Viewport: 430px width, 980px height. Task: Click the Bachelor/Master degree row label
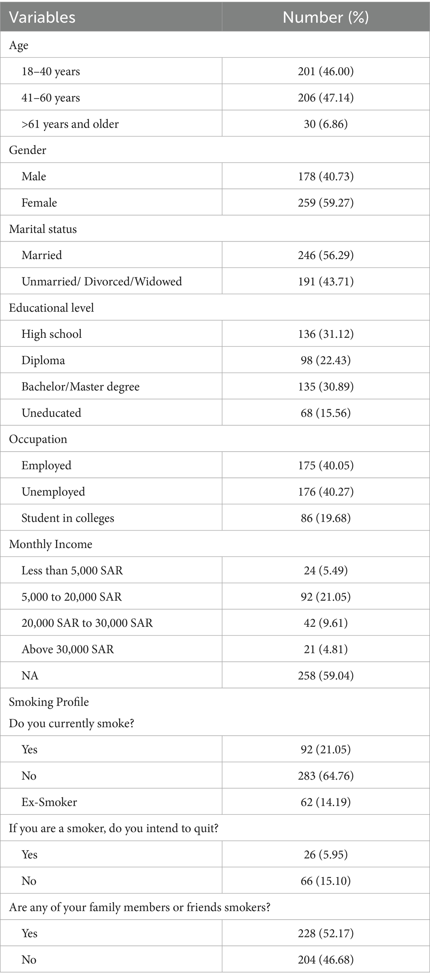pyautogui.click(x=80, y=387)
